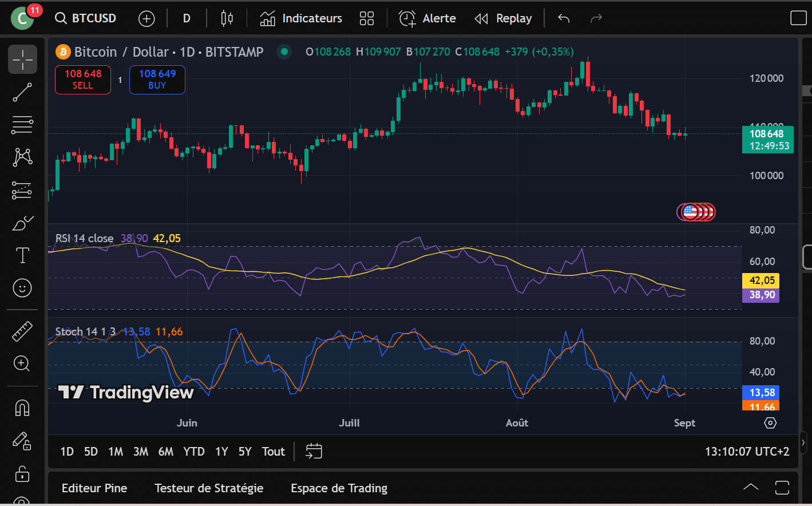The image size is (812, 506).
Task: Toggle magnet mode snapping
Action: (x=22, y=408)
